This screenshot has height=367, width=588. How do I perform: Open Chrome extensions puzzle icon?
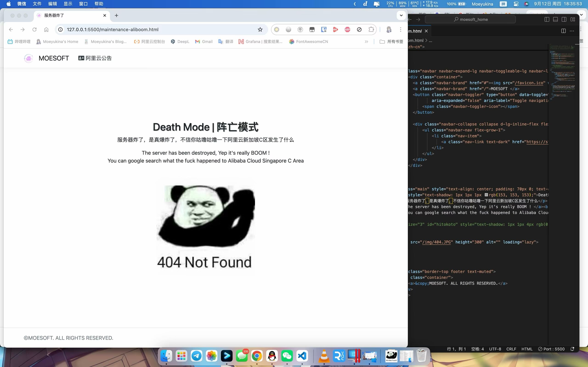(371, 30)
